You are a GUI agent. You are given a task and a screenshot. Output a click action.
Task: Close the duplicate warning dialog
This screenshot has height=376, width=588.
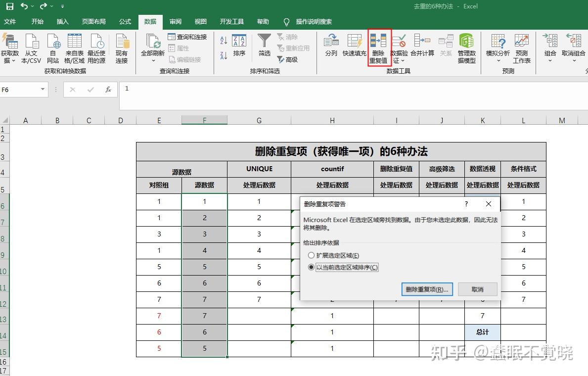[488, 204]
